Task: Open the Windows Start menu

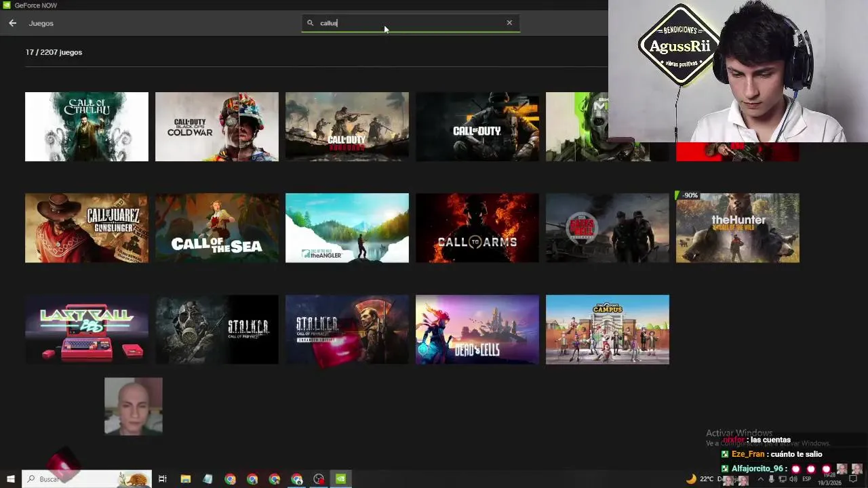Action: (10, 479)
